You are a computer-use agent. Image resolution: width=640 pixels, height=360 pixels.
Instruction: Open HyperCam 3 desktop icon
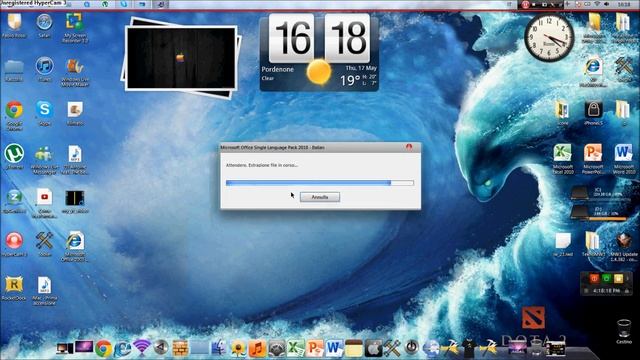click(14, 244)
